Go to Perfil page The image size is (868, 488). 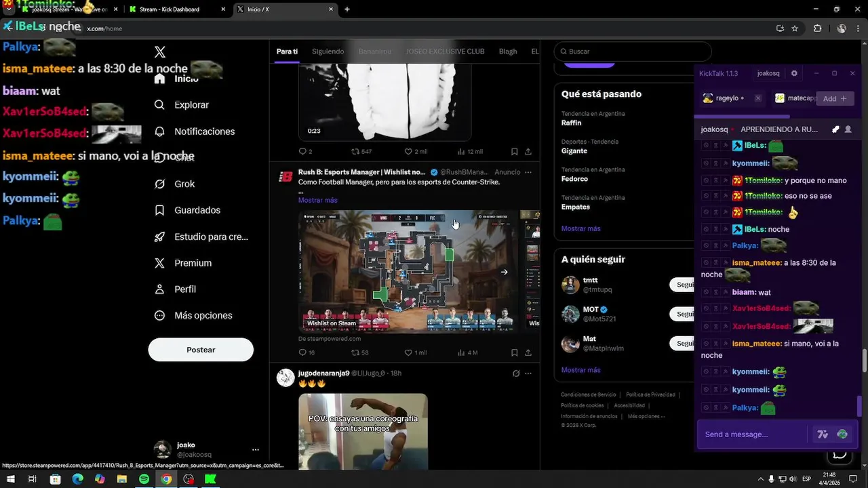click(x=176, y=289)
